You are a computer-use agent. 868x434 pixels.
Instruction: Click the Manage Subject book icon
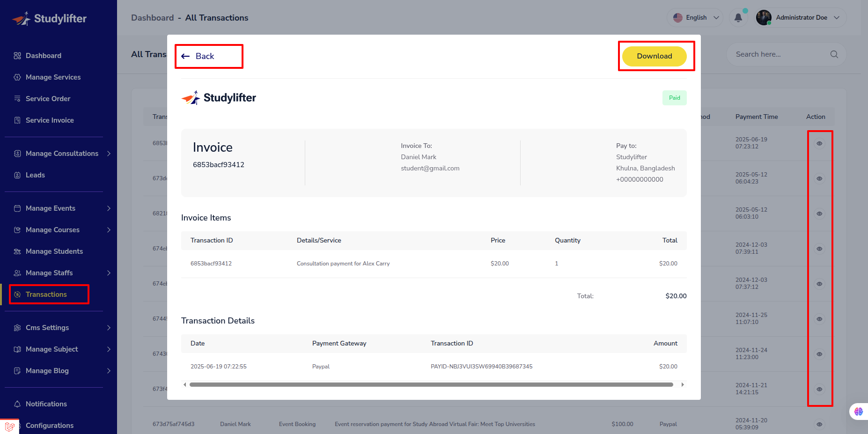(17, 349)
